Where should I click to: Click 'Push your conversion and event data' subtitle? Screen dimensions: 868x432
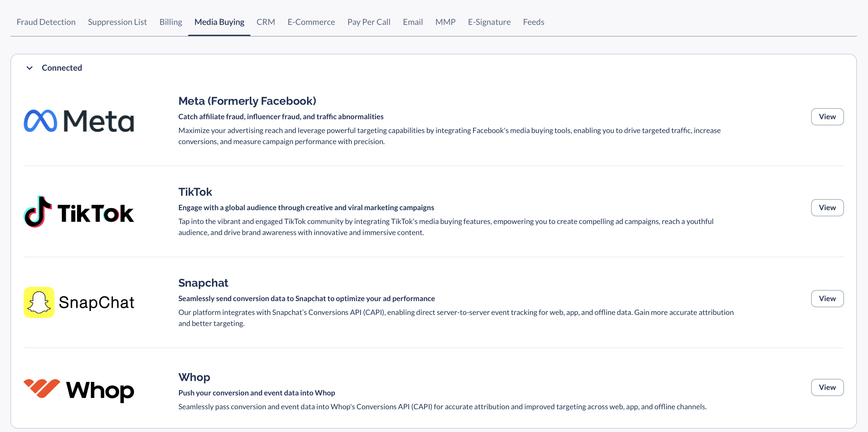(257, 393)
